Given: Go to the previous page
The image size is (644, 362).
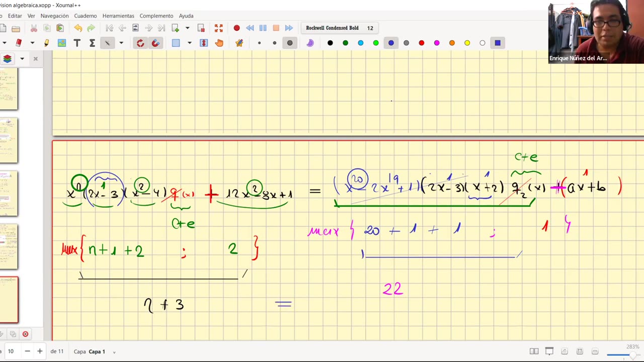Looking at the screenshot, I should (122, 28).
